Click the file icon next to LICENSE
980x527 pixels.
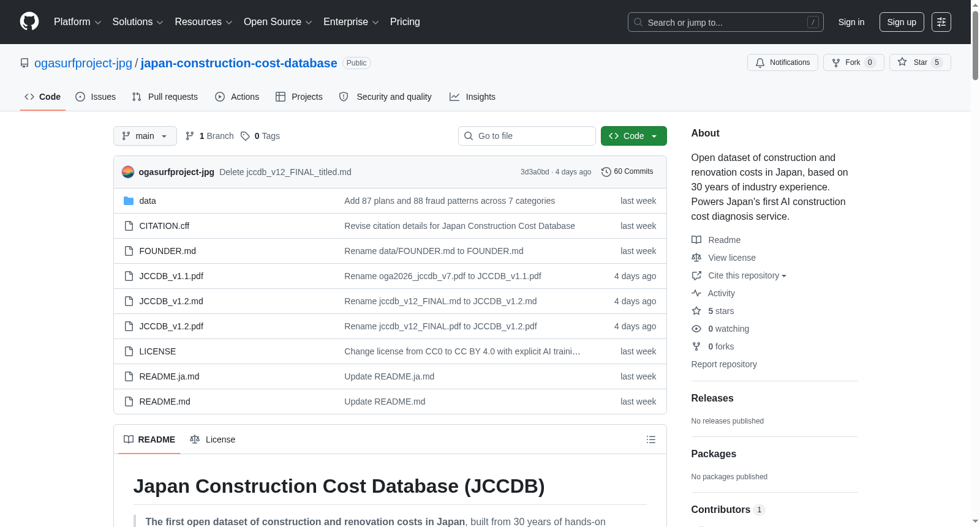[129, 351]
